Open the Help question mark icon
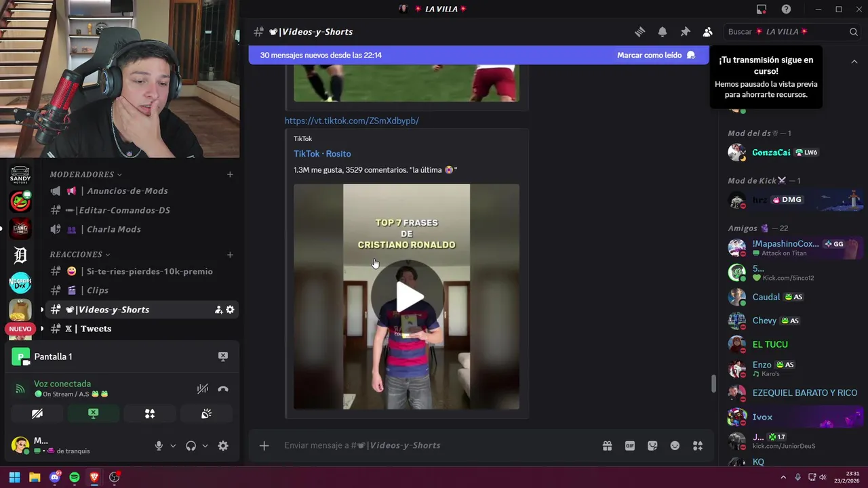Screen dimensions: 868x488 tap(786, 9)
